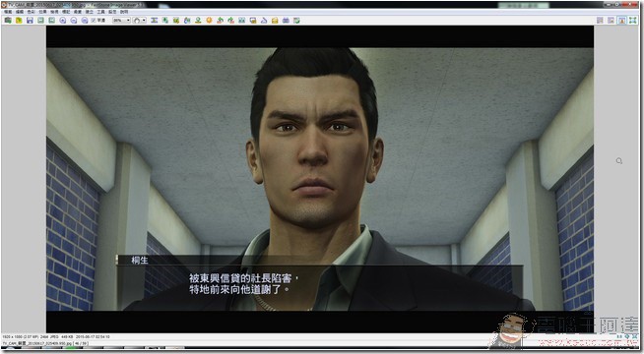The width and height of the screenshot is (644, 354).
Task: Toggle the windowed view mode button
Action: tap(621, 20)
